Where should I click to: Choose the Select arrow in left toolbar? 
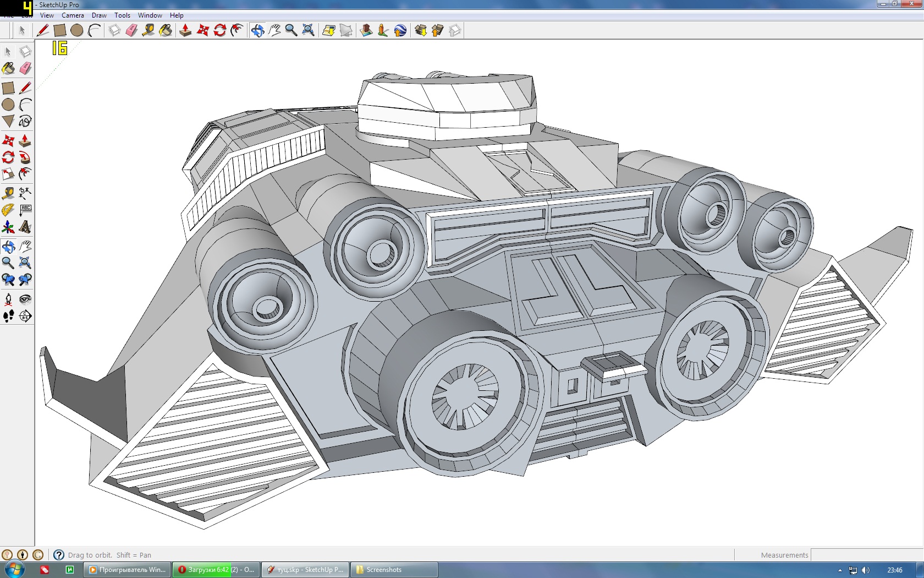[x=8, y=52]
